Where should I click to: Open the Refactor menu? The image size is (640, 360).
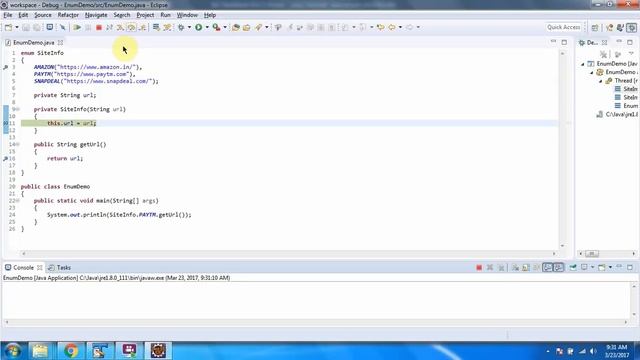point(68,15)
